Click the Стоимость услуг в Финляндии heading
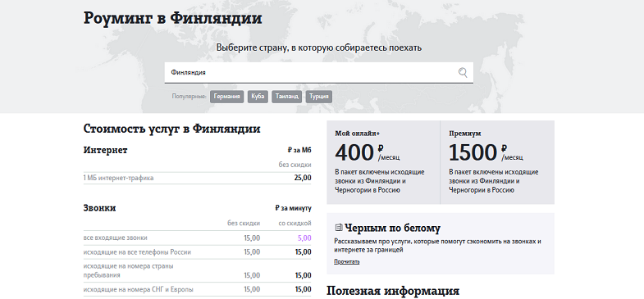644x299 pixels. [171, 129]
